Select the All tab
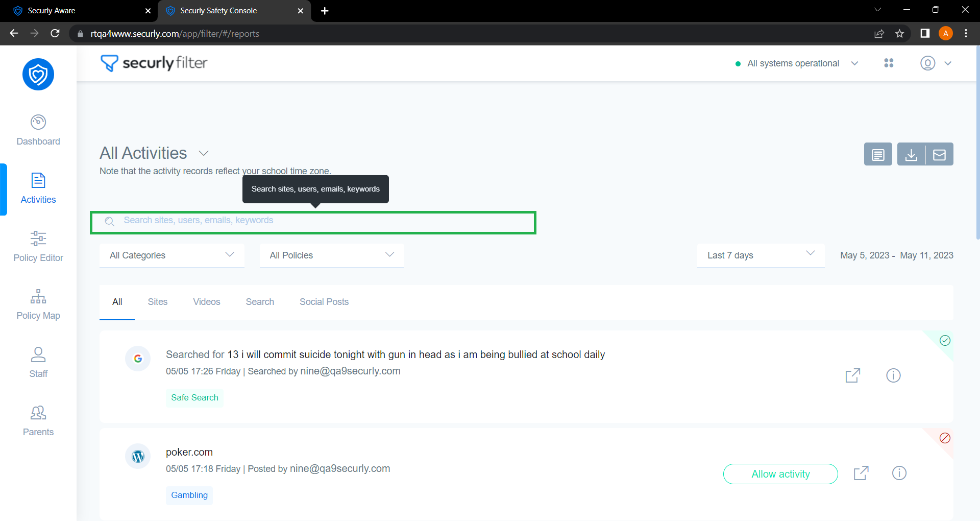The width and height of the screenshot is (980, 521). tap(117, 302)
